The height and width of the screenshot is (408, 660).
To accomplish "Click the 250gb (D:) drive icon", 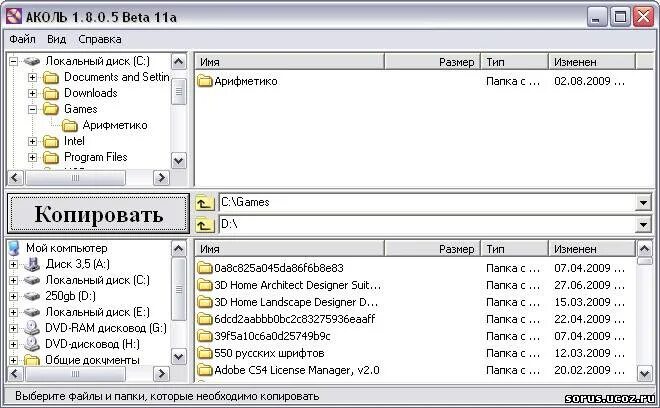I will coord(32,296).
